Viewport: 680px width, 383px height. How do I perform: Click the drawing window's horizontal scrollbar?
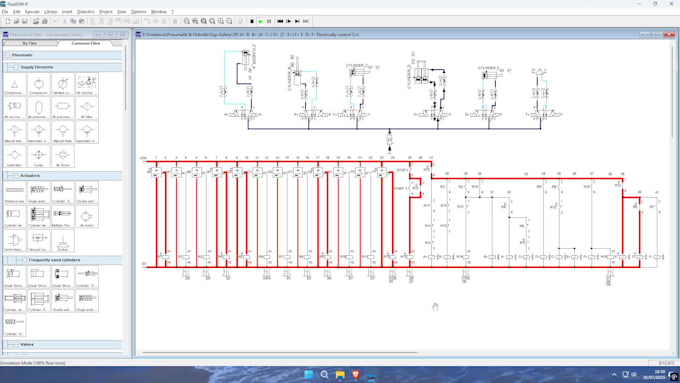click(280, 353)
